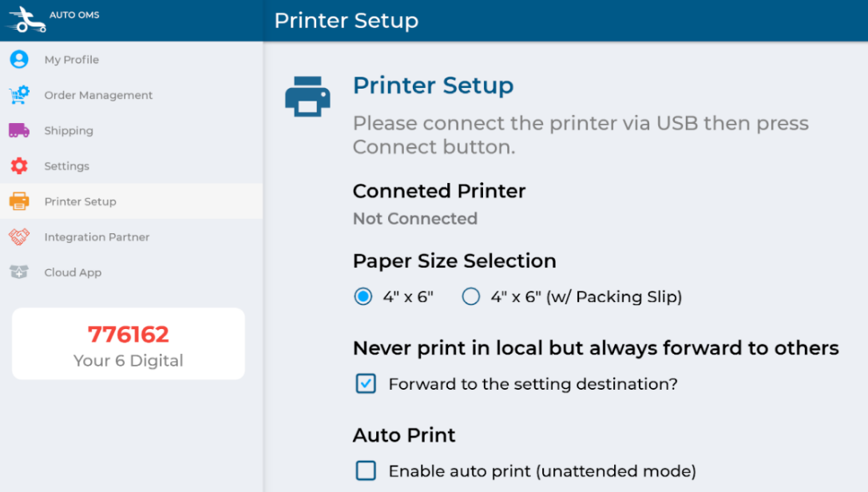Viewport: 868px width, 492px height.
Task: Click the Auto OMS logo icon
Action: coord(26,19)
